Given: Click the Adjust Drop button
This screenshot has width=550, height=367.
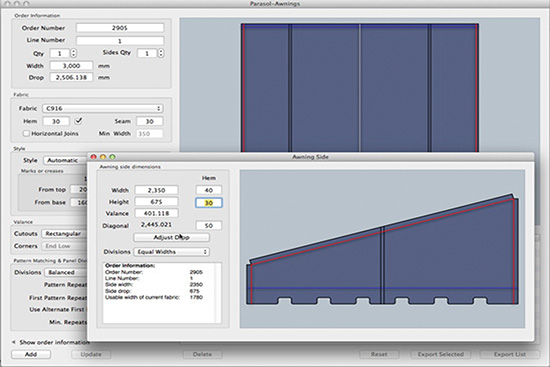Looking at the screenshot, I should pos(172,238).
